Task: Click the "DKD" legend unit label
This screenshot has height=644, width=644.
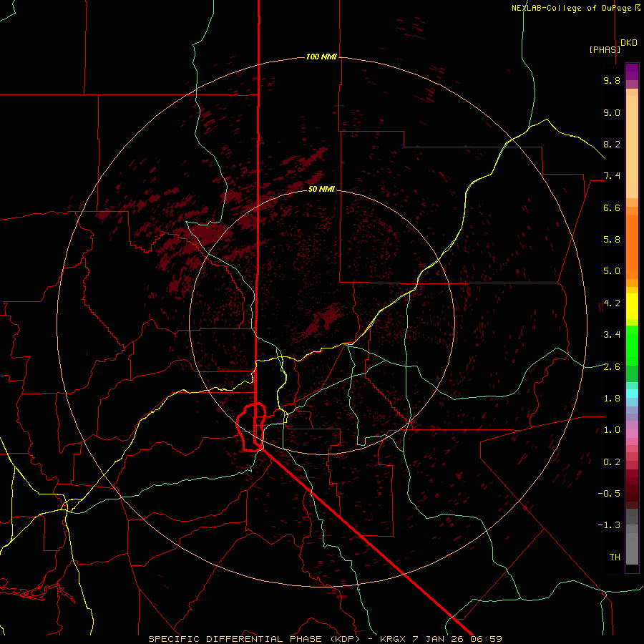Action: (x=629, y=43)
